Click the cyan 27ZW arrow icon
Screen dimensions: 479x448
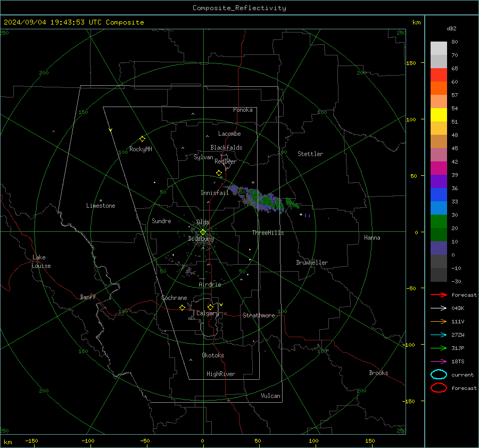click(439, 335)
